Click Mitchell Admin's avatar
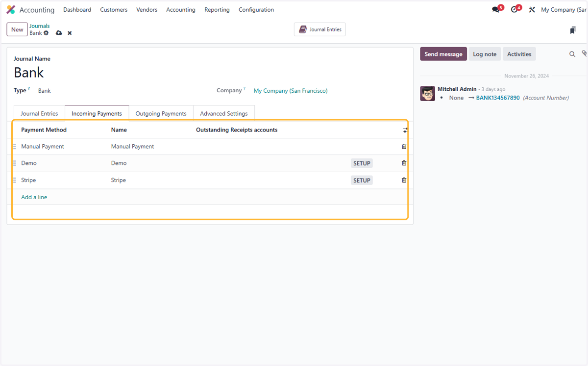Image resolution: width=588 pixels, height=366 pixels. point(427,94)
